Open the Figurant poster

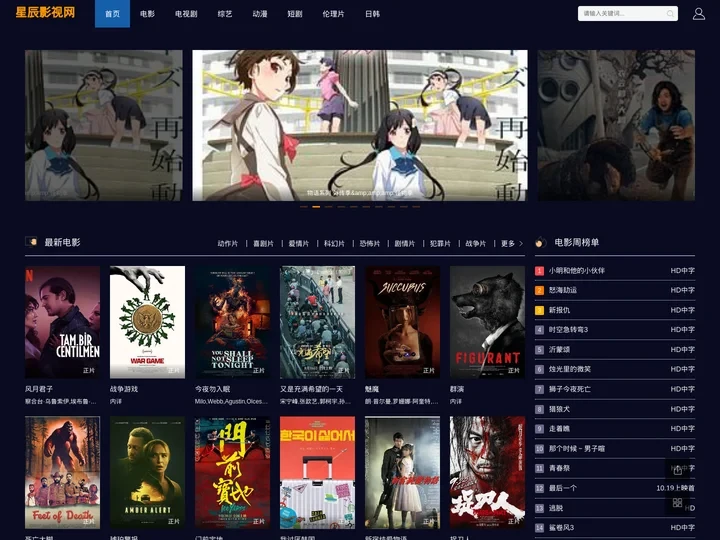point(487,322)
